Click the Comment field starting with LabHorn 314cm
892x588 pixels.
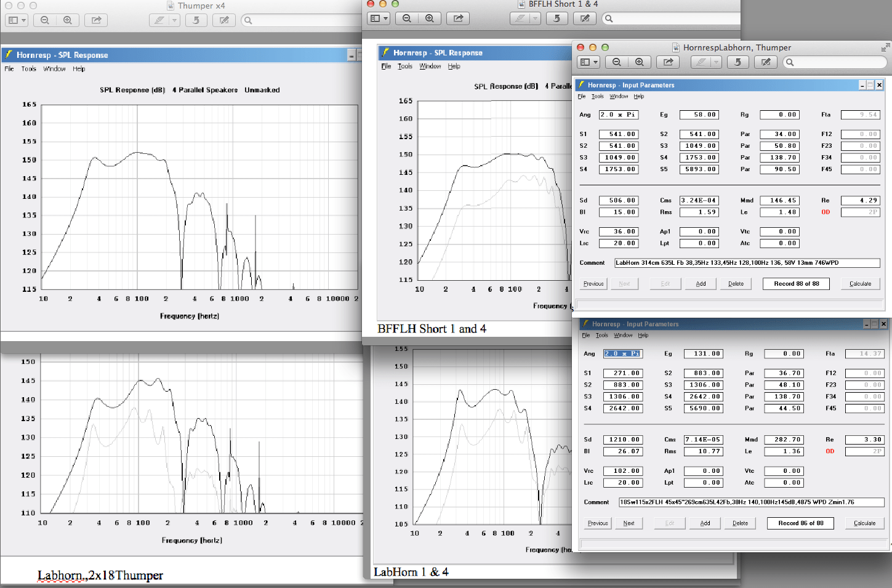click(747, 263)
